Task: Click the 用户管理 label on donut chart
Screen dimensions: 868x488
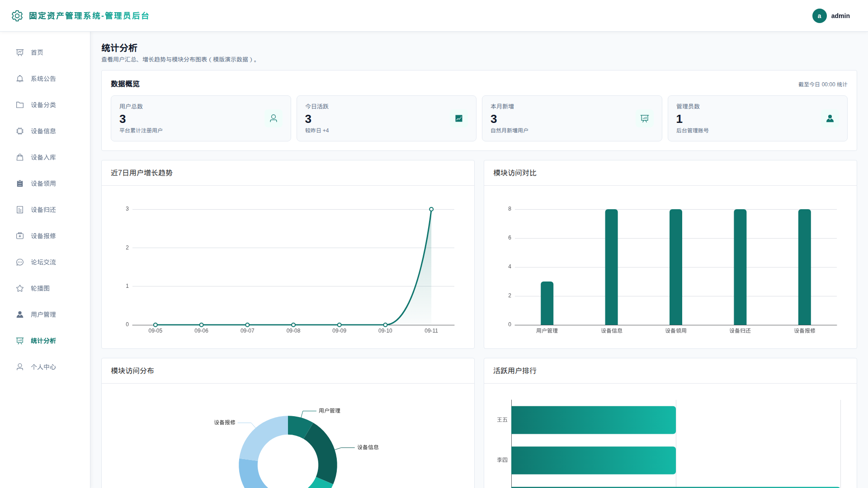Action: coord(330,411)
